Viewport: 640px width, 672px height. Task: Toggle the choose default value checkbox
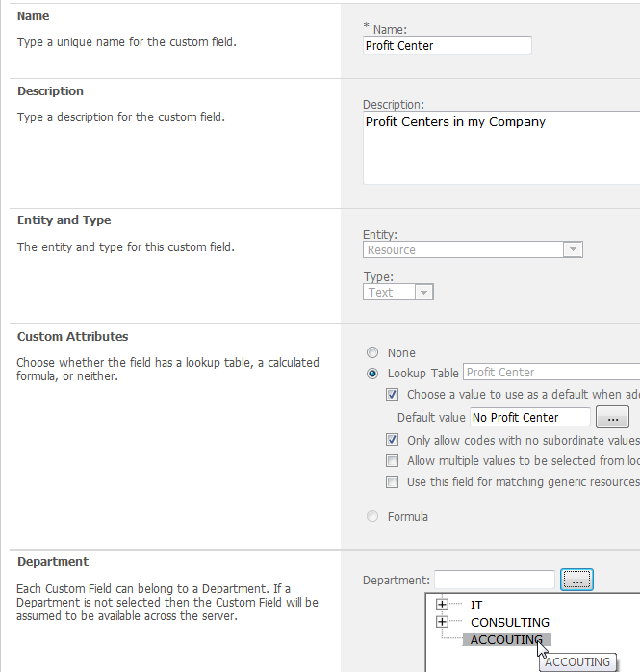(393, 395)
